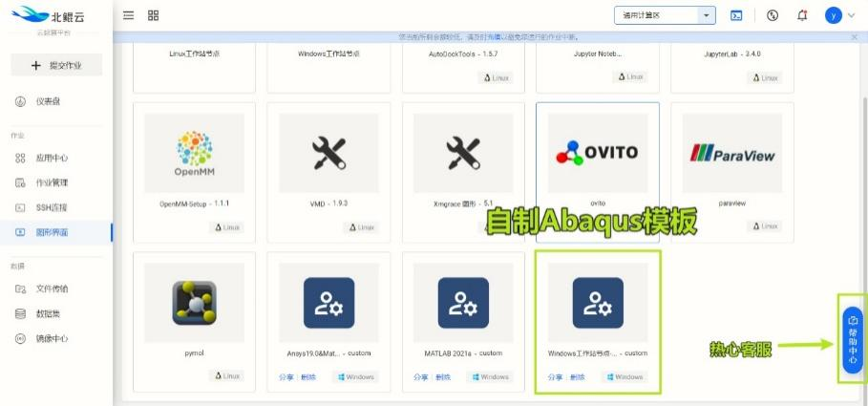The height and width of the screenshot is (406, 868).
Task: Click the 仪表盘 gauge icon
Action: (x=20, y=102)
